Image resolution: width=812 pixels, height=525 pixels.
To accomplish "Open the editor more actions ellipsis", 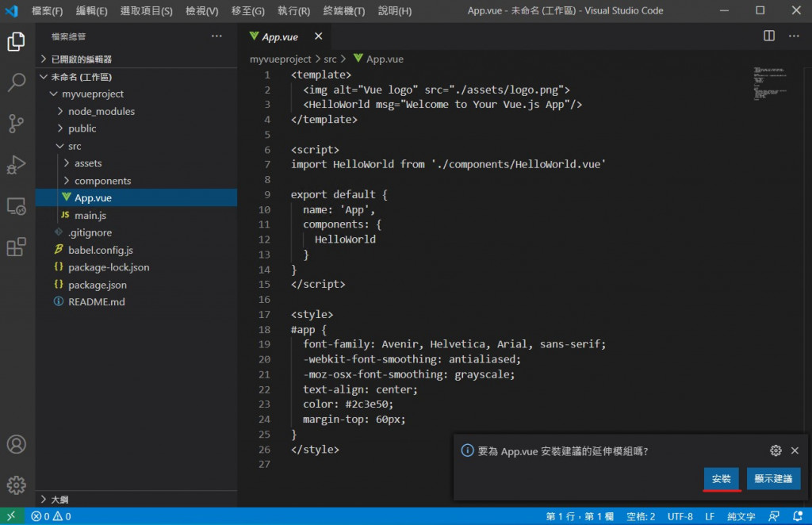I will 794,36.
